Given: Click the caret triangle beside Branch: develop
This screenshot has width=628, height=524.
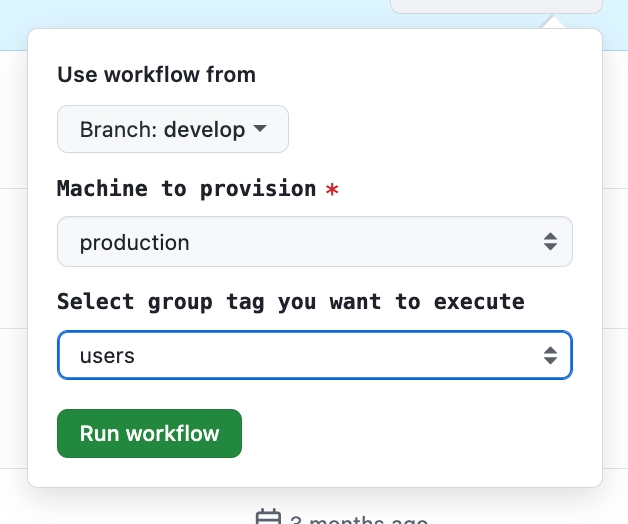Looking at the screenshot, I should (x=260, y=129).
